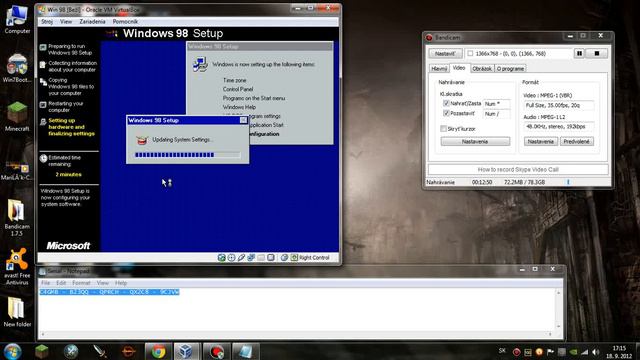The height and width of the screenshot is (360, 640).
Task: Open the Computer desktop icon
Action: (x=17, y=20)
